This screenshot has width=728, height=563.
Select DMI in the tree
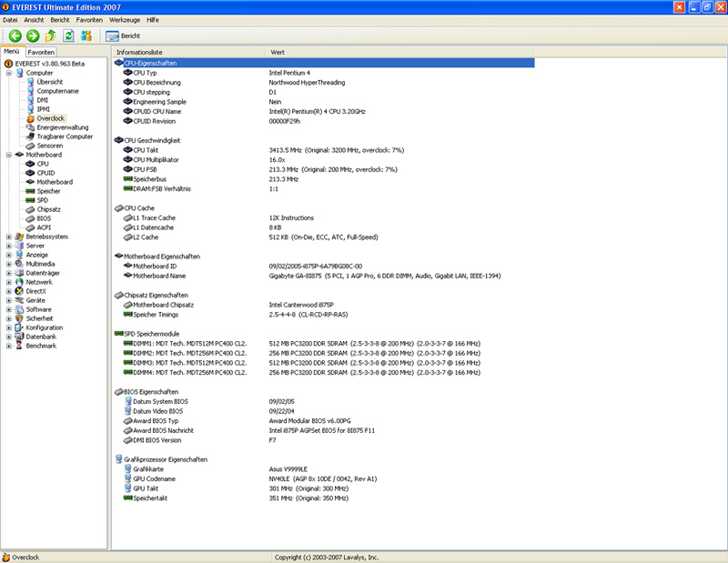(42, 100)
